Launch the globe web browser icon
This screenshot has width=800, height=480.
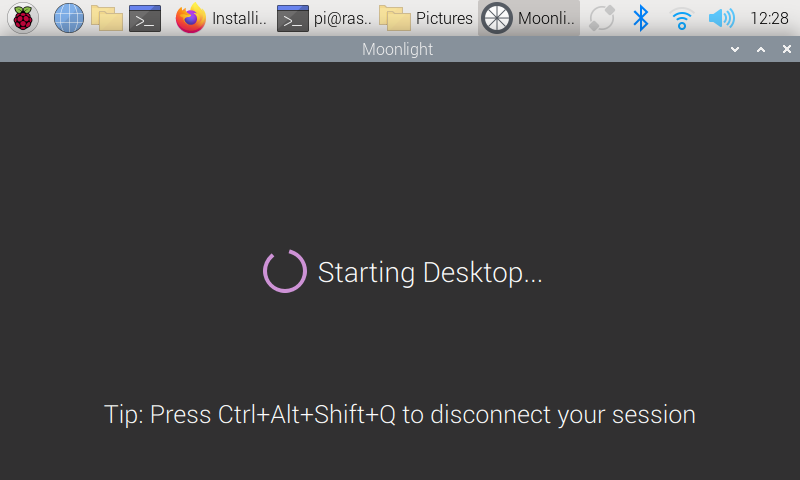coord(68,18)
